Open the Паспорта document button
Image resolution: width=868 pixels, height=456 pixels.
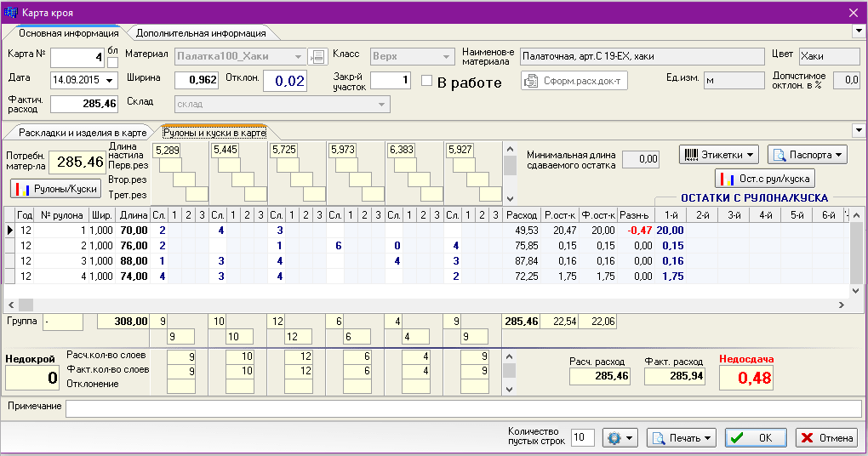tap(808, 155)
